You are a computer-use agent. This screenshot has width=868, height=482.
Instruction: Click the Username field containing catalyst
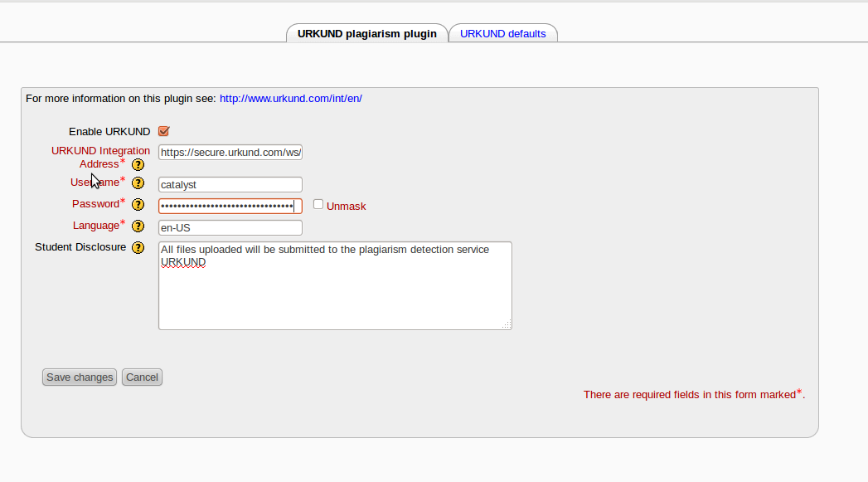coord(230,185)
